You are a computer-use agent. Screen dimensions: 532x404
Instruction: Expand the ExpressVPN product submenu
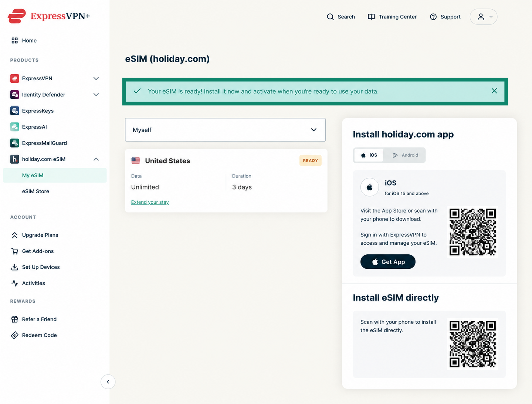96,78
